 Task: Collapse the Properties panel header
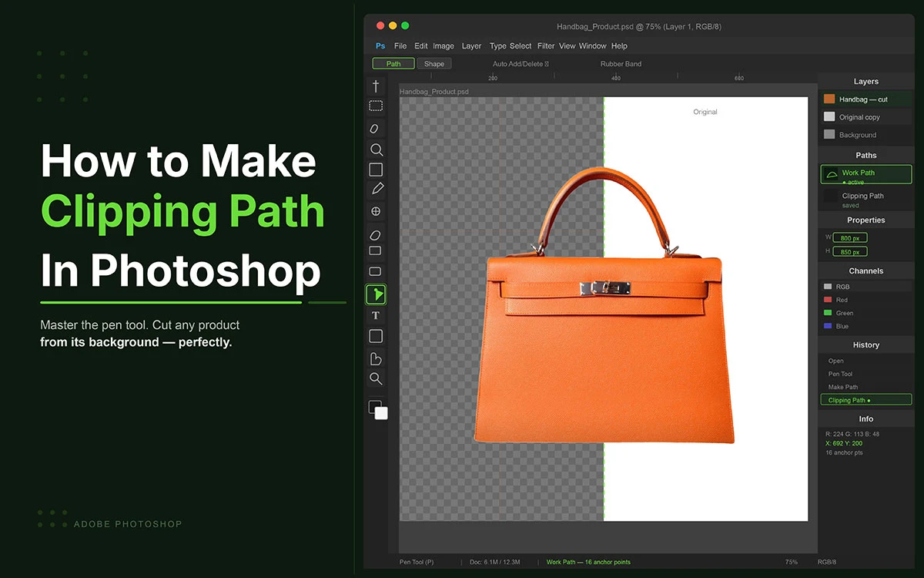(x=865, y=220)
